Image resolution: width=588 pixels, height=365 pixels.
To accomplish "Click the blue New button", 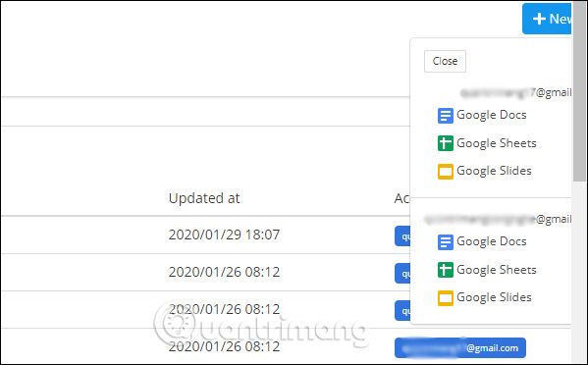I will [x=547, y=19].
